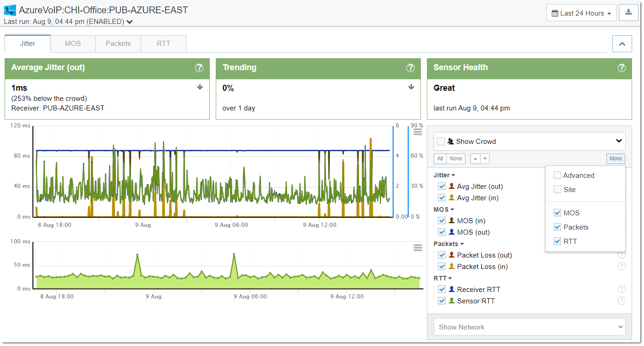The image size is (644, 346).
Task: Uncheck Packets in the More menu
Action: 557,227
